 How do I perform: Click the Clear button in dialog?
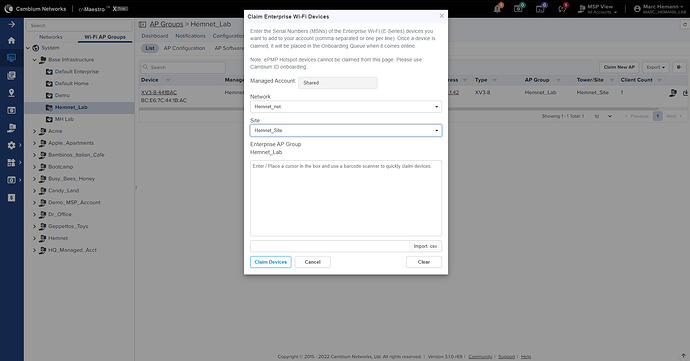(x=424, y=262)
